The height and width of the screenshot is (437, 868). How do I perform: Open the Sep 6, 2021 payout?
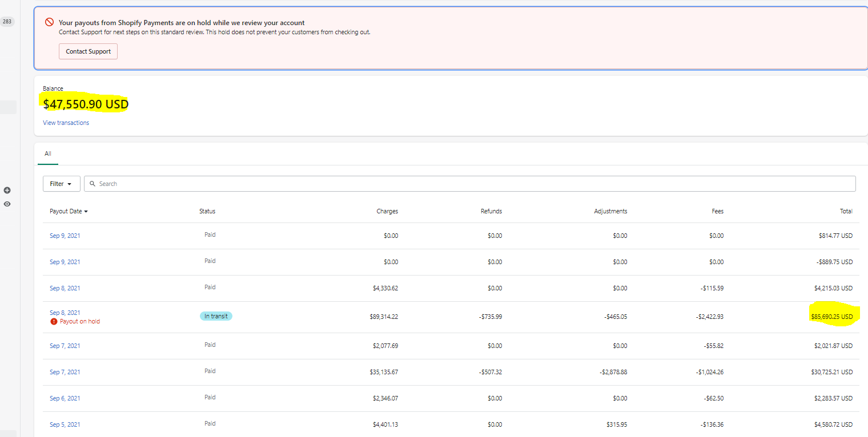pyautogui.click(x=65, y=398)
